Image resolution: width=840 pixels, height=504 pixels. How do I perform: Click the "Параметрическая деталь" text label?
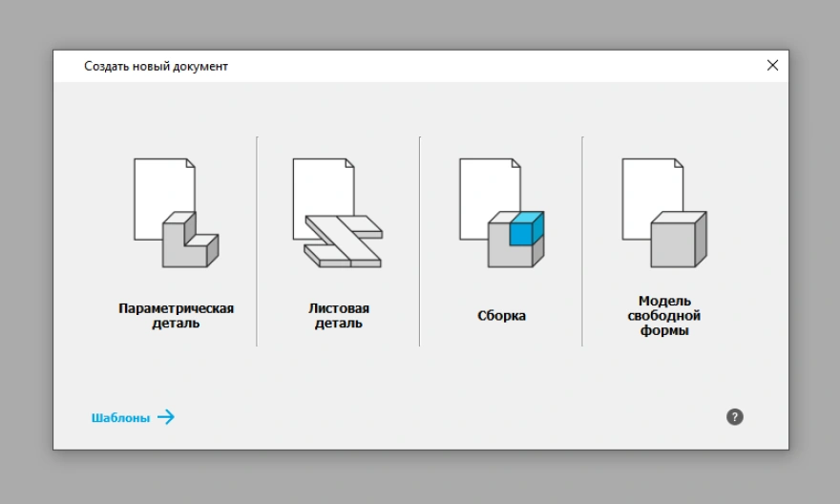pos(176,315)
